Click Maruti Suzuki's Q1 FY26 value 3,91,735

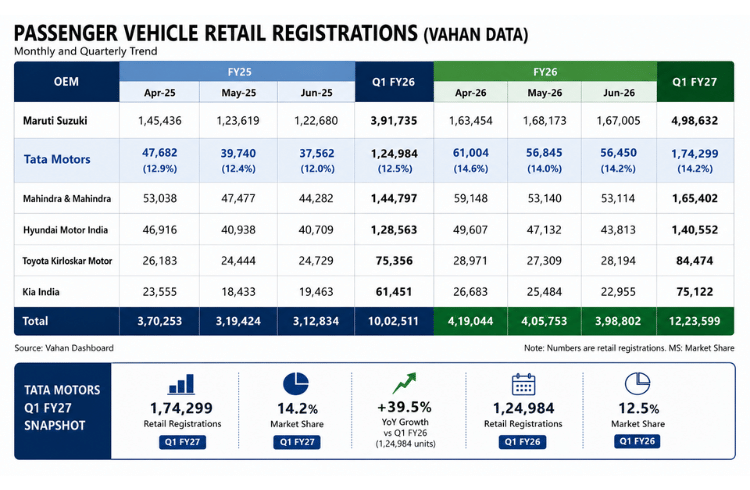click(x=394, y=121)
